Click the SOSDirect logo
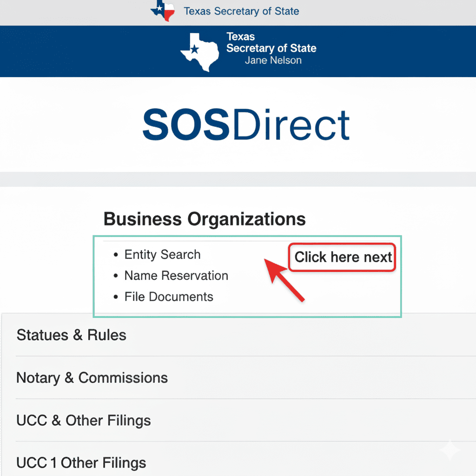 click(x=246, y=125)
